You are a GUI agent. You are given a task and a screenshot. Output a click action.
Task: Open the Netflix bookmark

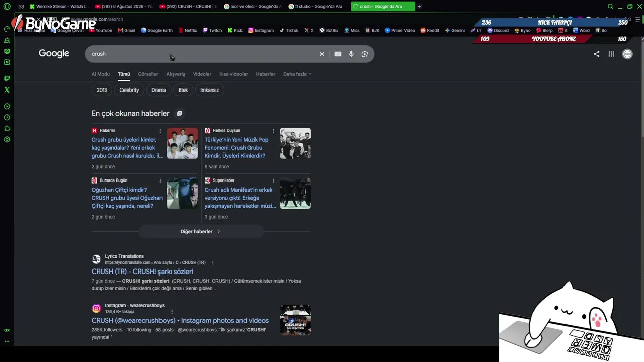[187, 30]
